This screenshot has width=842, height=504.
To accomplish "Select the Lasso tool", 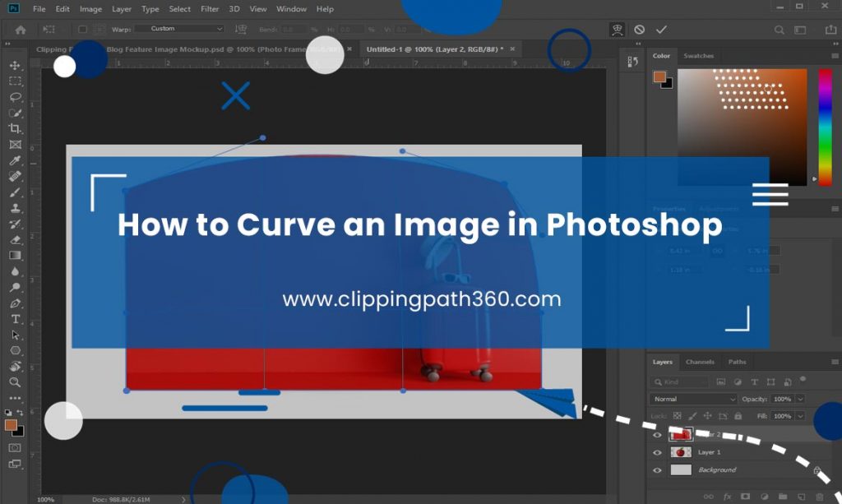I will (15, 97).
